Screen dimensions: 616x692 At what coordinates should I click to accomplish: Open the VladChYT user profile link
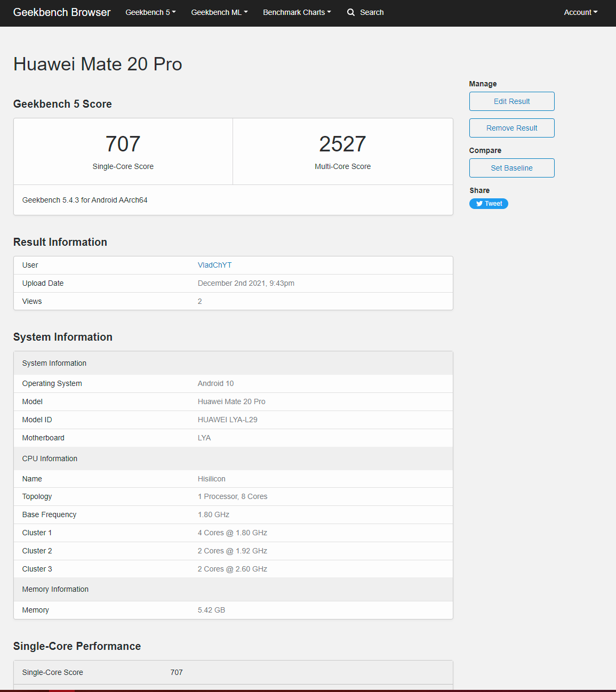(x=215, y=265)
